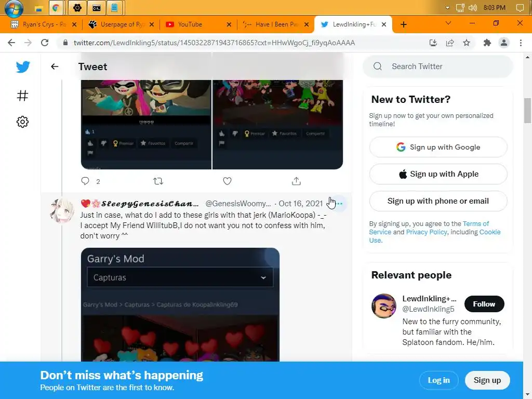Open replies via the comment bubble icon
The height and width of the screenshot is (399, 532).
pos(85,181)
